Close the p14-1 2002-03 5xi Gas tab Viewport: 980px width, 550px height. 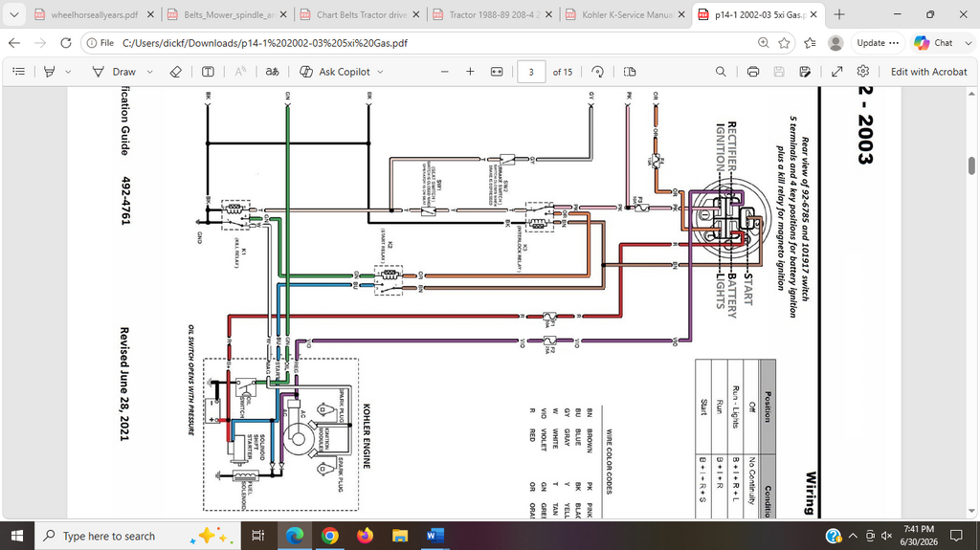[813, 14]
